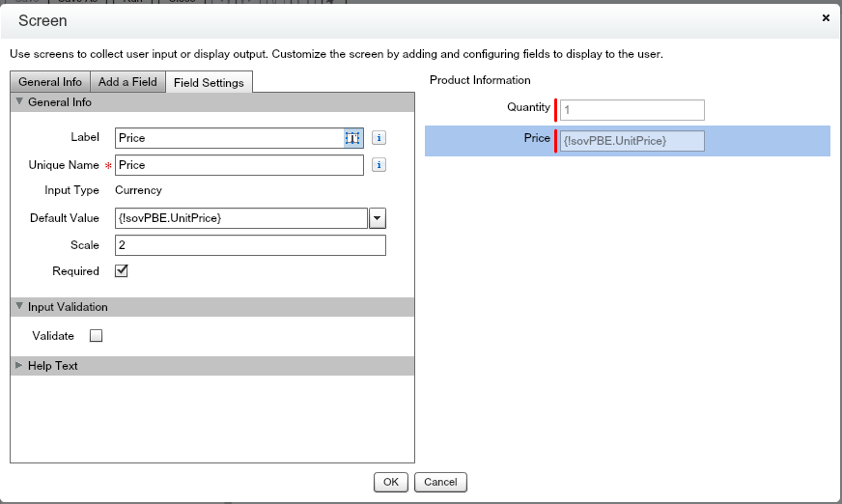
Task: Select the highlighted Price row in preview
Action: 627,141
